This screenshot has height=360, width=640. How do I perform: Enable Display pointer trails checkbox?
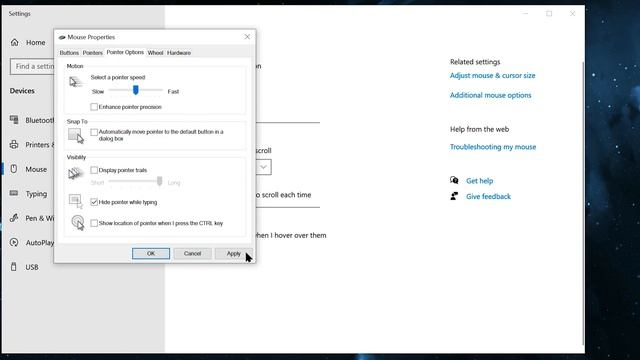94,170
